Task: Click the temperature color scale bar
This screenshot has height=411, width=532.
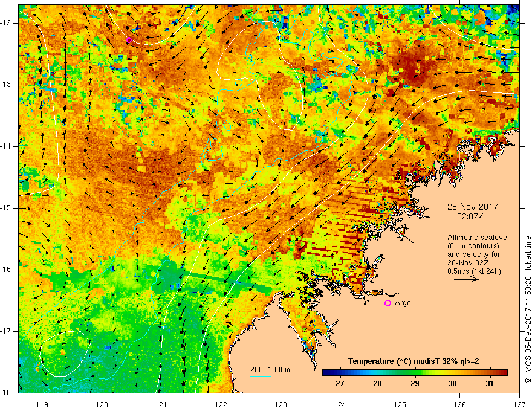Action: [x=415, y=373]
